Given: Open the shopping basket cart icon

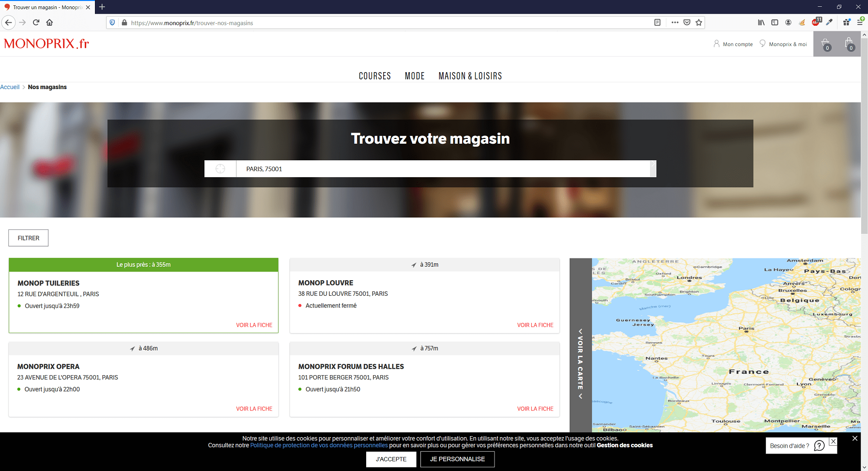Looking at the screenshot, I should coord(825,44).
